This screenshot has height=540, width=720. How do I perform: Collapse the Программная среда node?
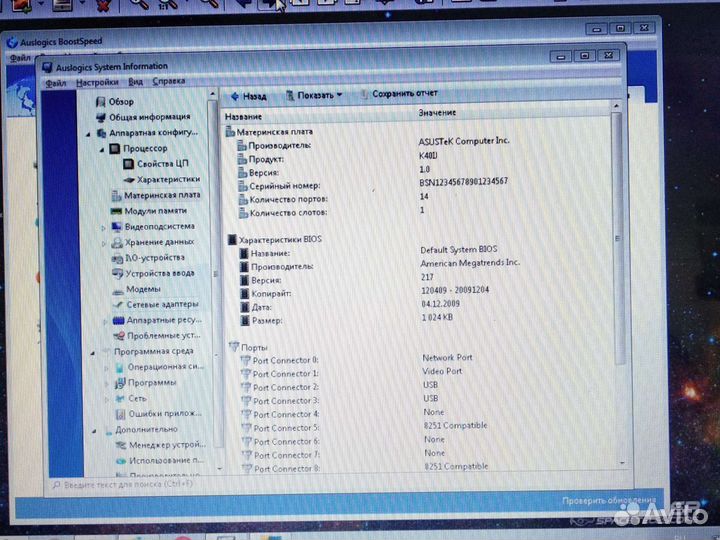[93, 353]
